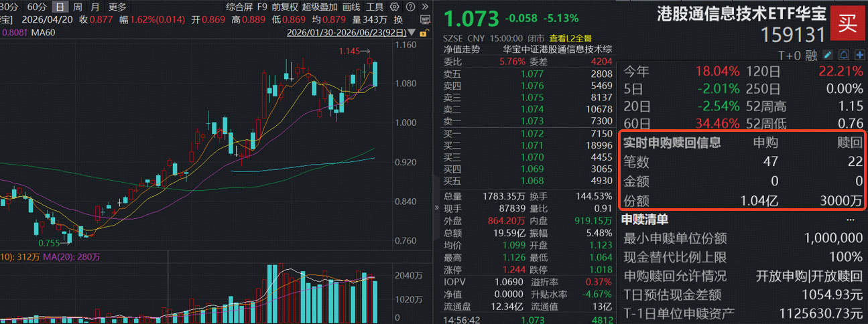Add stock to watchlist plus icon

[x=860, y=55]
